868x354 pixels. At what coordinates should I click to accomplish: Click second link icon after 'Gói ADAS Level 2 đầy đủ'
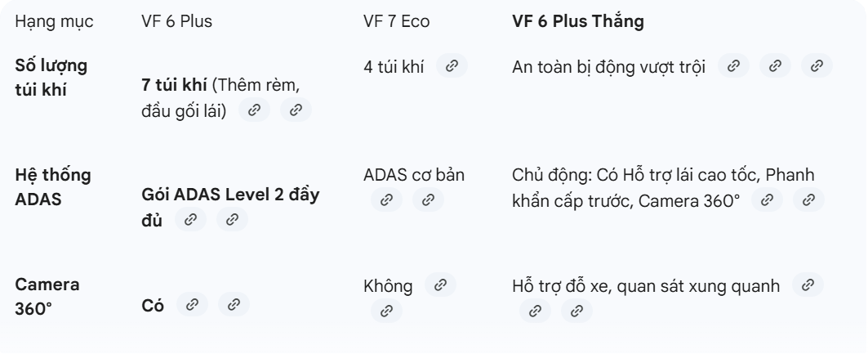[x=231, y=219]
